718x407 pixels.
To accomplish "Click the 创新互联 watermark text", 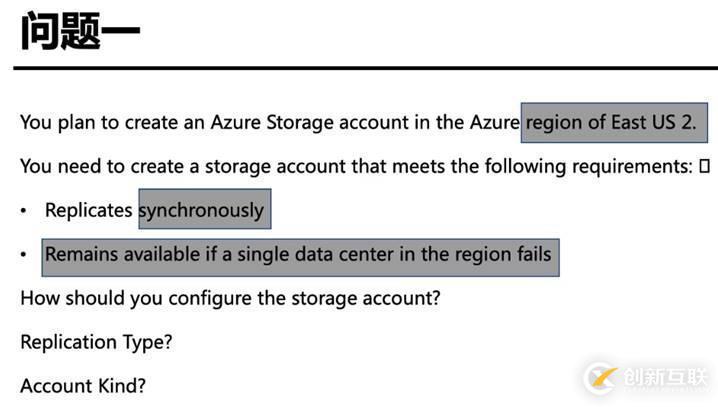I will click(x=665, y=377).
